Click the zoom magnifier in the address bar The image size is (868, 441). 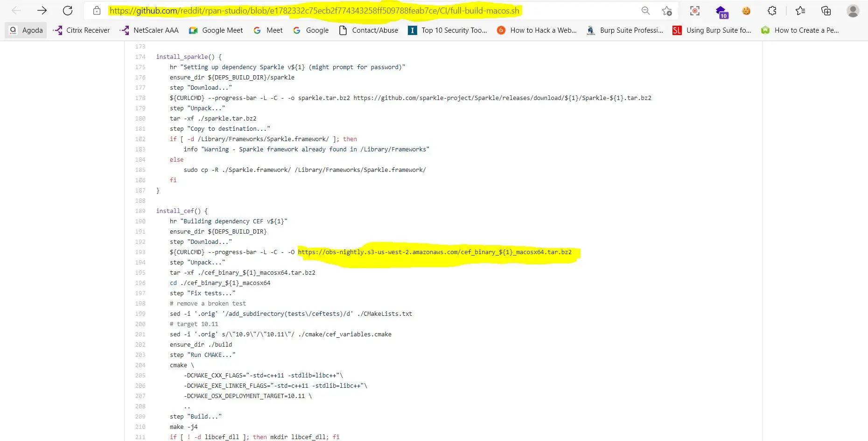point(645,10)
